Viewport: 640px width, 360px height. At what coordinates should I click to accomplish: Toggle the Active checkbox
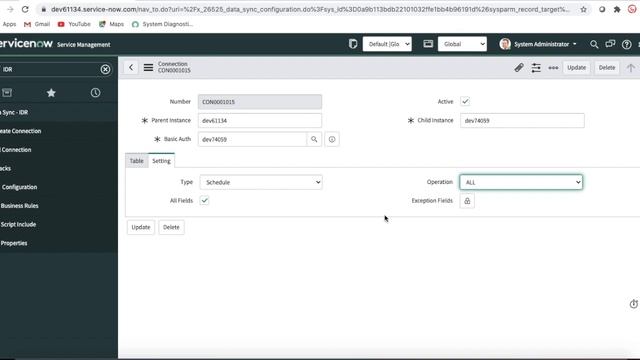click(x=465, y=101)
